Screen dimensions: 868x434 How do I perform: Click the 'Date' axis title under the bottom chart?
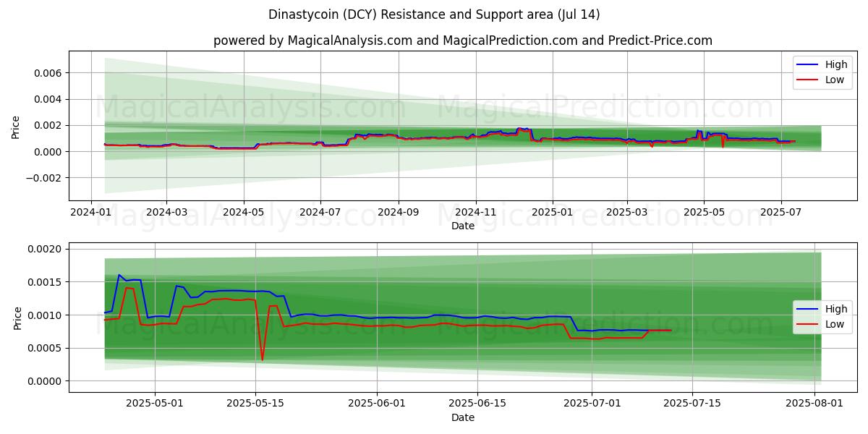(x=463, y=417)
